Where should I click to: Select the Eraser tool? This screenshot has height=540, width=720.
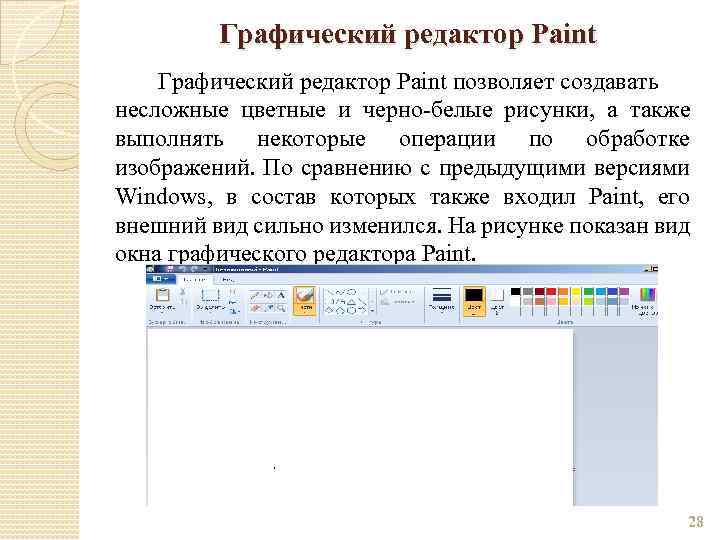255,308
